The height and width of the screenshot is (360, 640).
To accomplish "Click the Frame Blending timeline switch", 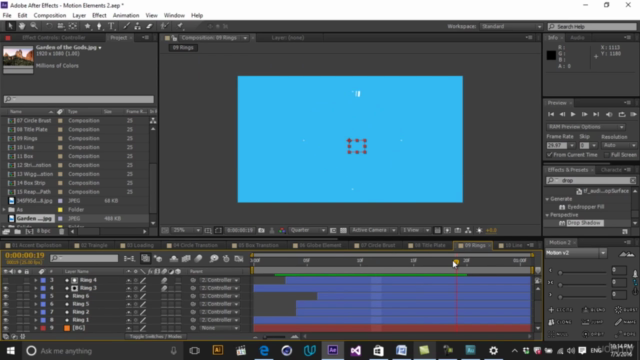I will pyautogui.click(x=186, y=258).
